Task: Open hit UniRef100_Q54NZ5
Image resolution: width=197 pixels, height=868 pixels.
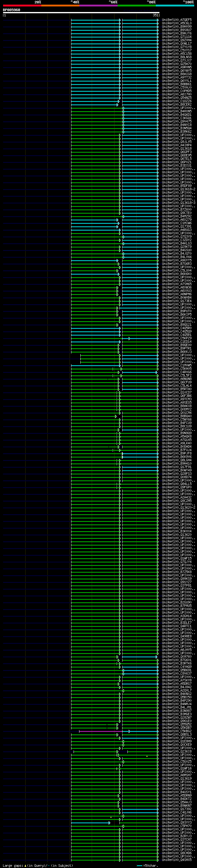Action: (x=177, y=98)
